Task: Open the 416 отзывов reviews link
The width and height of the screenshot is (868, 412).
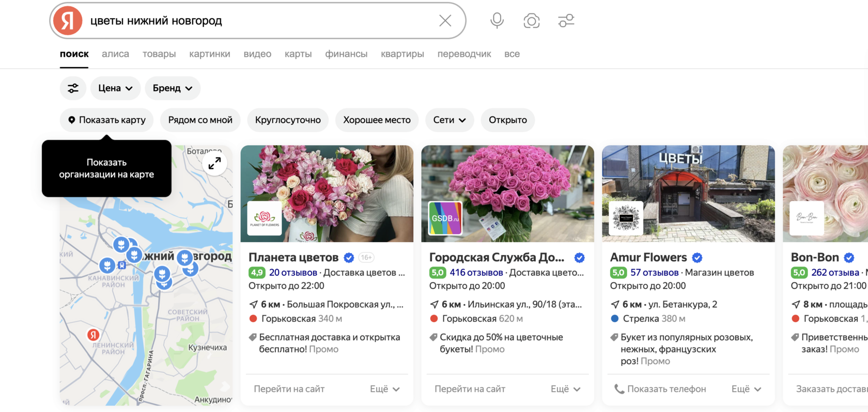Action: [x=476, y=273]
